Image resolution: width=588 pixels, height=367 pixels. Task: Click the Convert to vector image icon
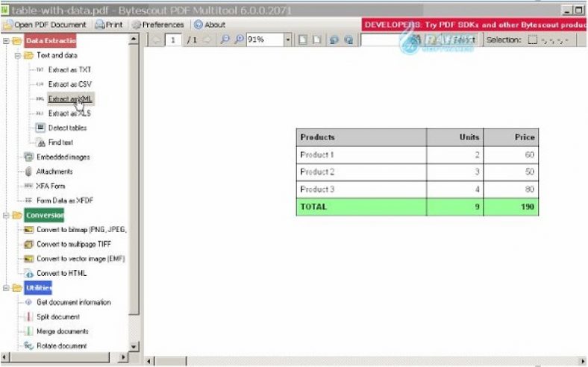(x=29, y=259)
